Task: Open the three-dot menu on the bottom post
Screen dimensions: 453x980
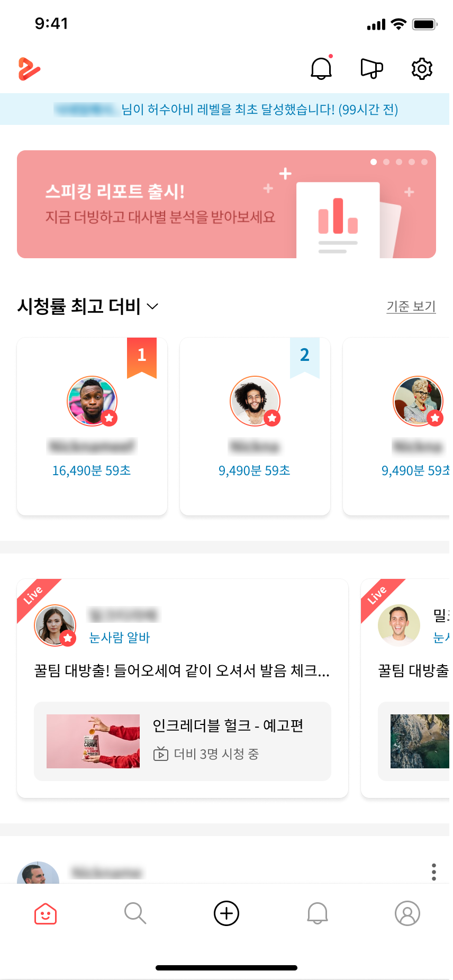Action: coord(433,872)
